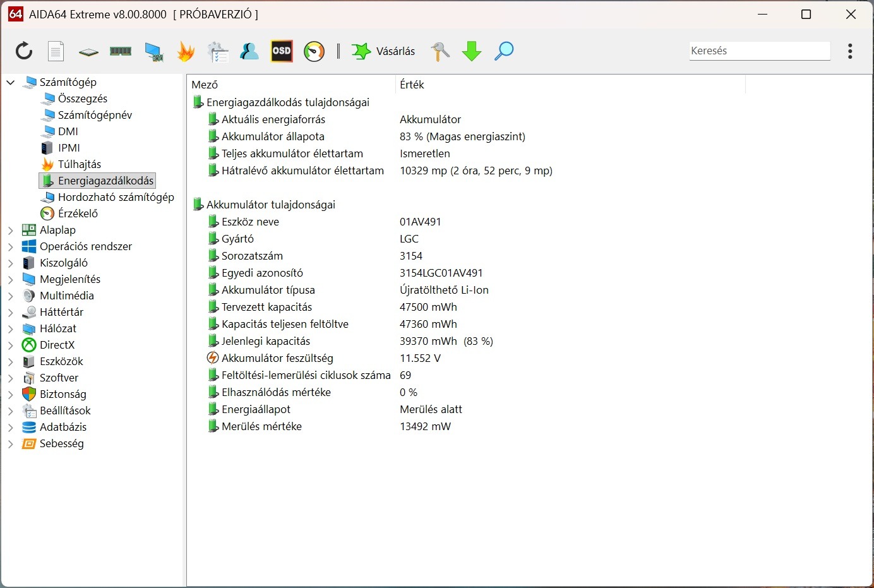Screen dimensions: 874x588
Task: Click the Akkumulátor feszültség lightning icon
Action: pos(213,358)
